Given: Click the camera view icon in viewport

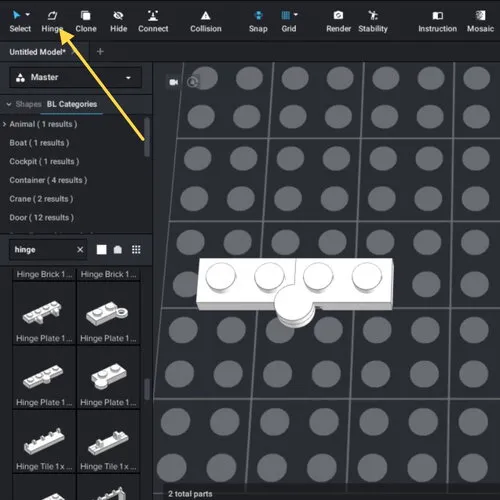Looking at the screenshot, I should point(174,82).
